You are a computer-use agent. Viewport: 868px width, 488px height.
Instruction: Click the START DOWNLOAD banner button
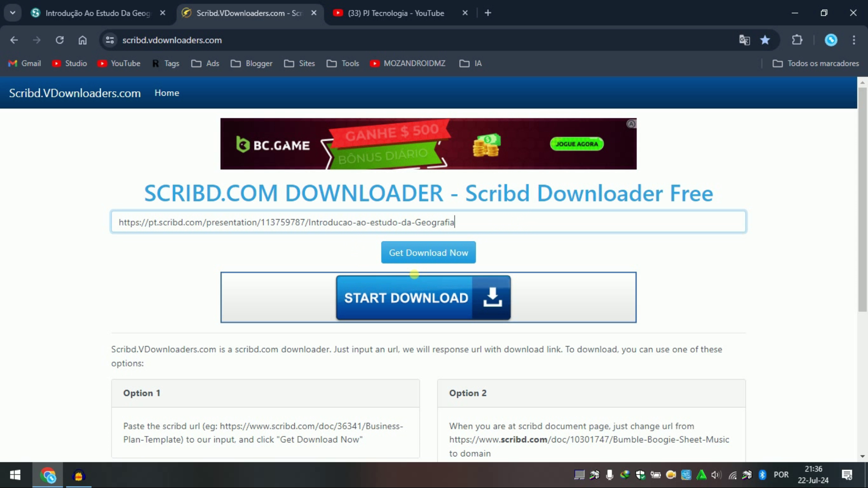point(423,297)
